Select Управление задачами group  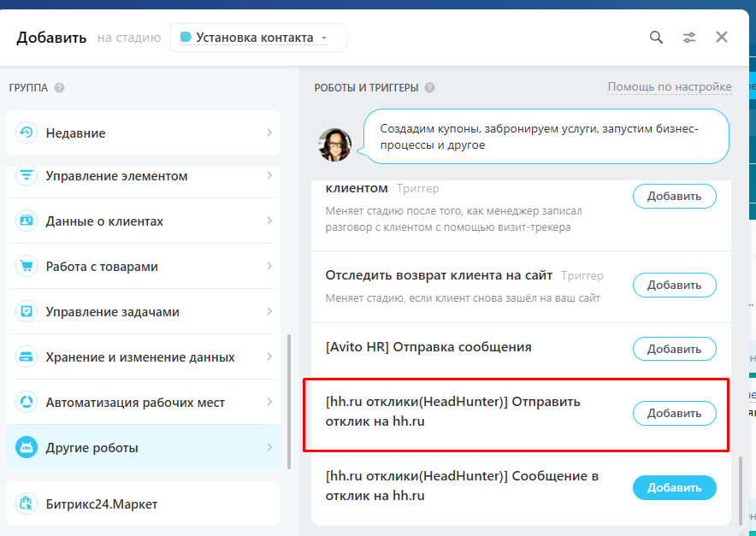pyautogui.click(x=143, y=311)
